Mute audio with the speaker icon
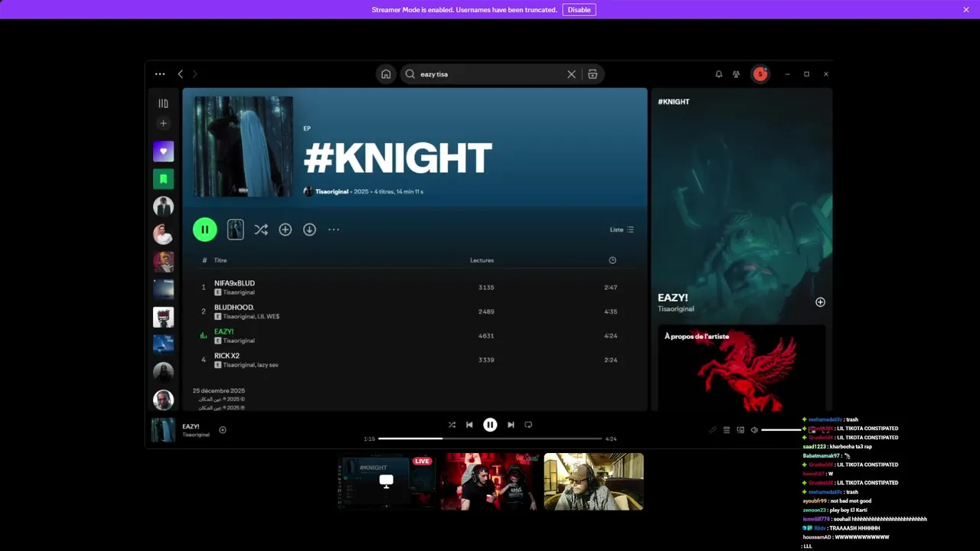The image size is (980, 551). (754, 430)
